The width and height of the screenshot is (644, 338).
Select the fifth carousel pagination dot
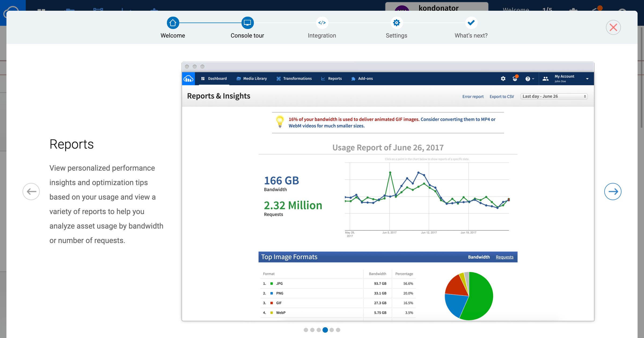coord(332,330)
